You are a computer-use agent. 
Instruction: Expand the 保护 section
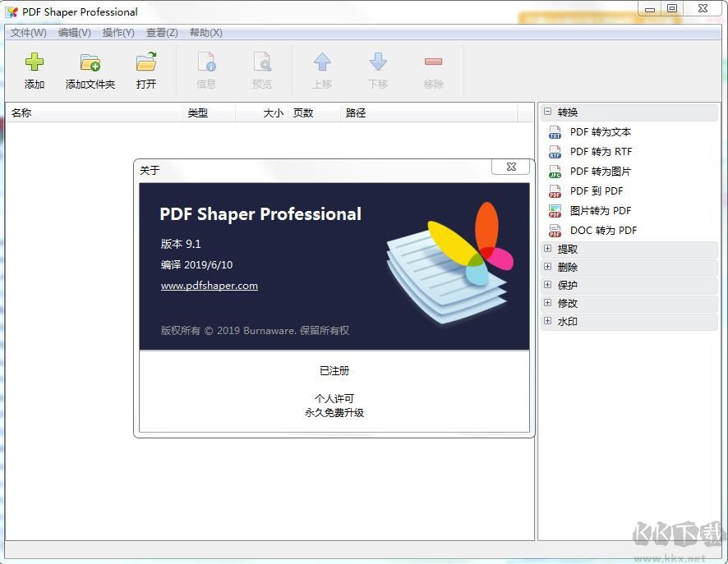(x=547, y=285)
